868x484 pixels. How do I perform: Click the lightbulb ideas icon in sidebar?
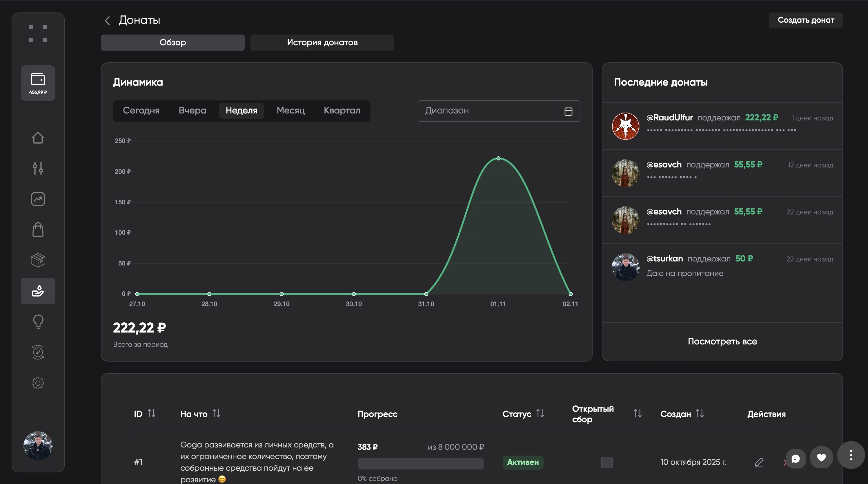tap(38, 322)
